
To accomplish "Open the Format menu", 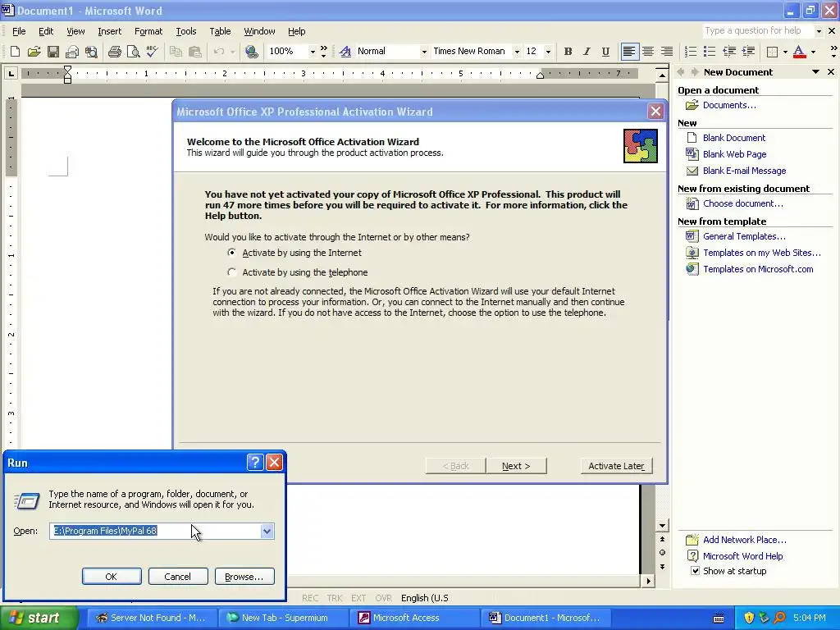I will coord(148,31).
